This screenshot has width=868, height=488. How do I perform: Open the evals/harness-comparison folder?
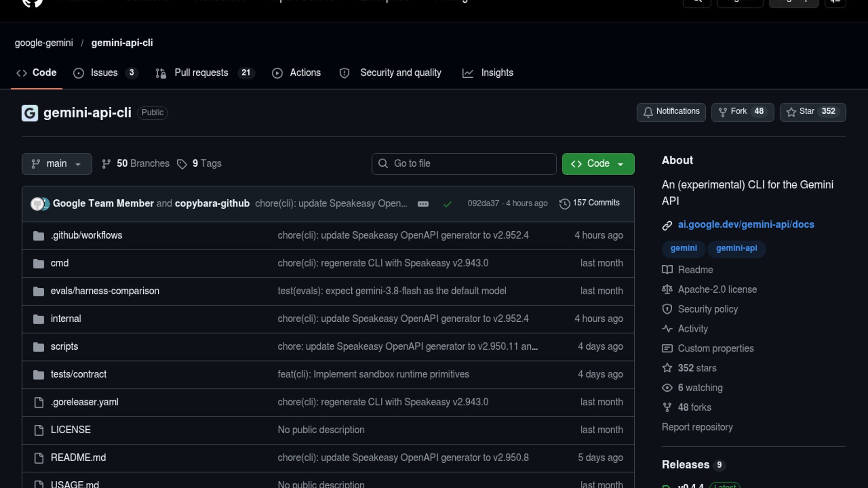pyautogui.click(x=105, y=291)
